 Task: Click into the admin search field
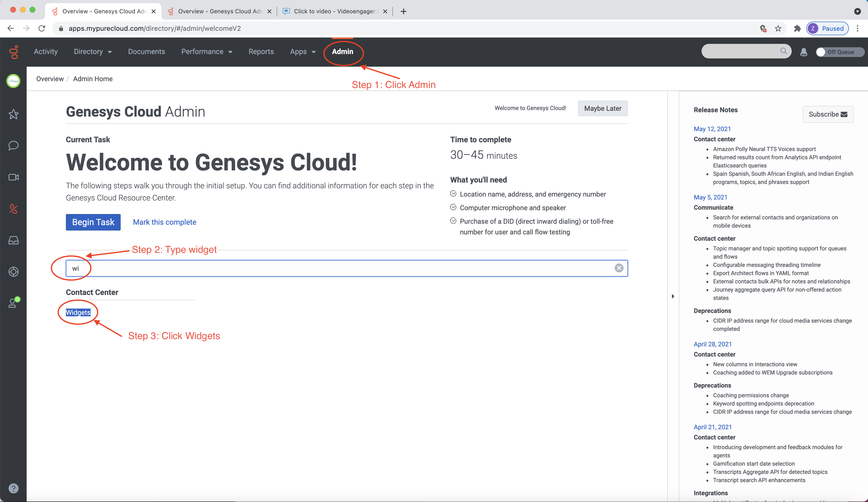click(x=346, y=268)
